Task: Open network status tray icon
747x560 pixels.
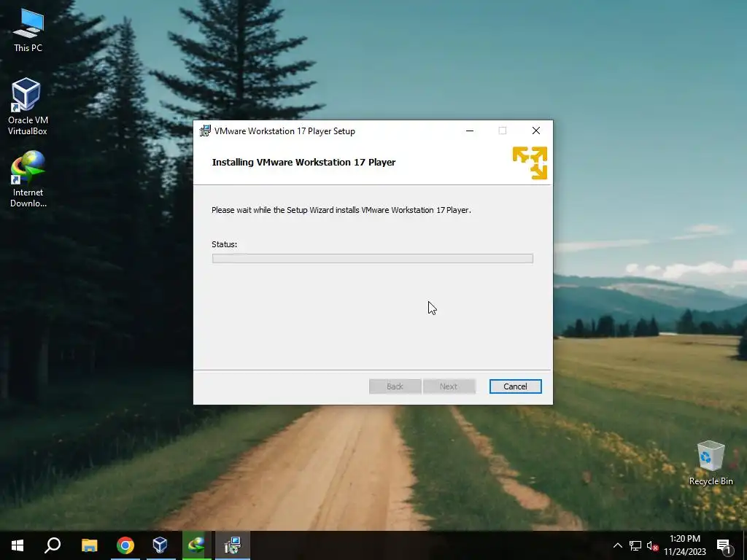Action: 635,545
